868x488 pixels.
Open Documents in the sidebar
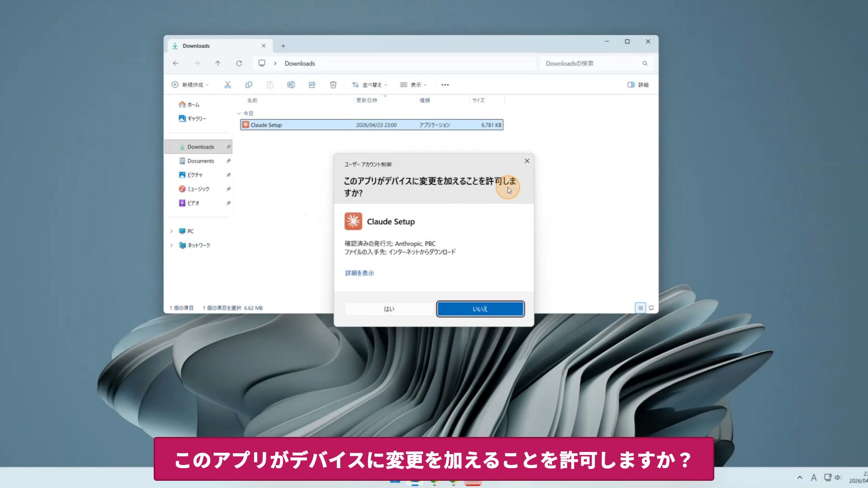click(197, 161)
